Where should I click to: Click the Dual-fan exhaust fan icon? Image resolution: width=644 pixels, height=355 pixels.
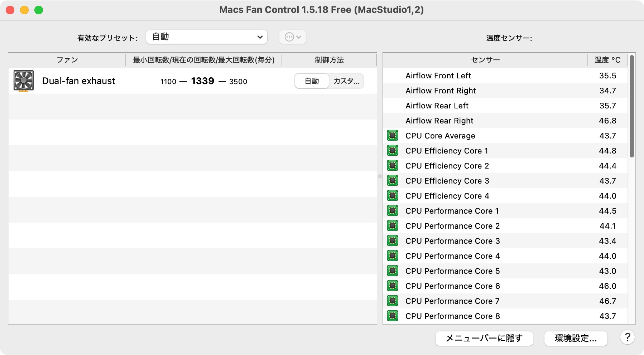[24, 81]
